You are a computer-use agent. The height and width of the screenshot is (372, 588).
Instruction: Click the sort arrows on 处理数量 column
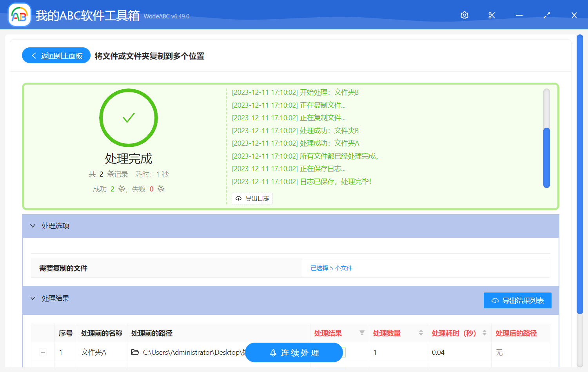(420, 333)
